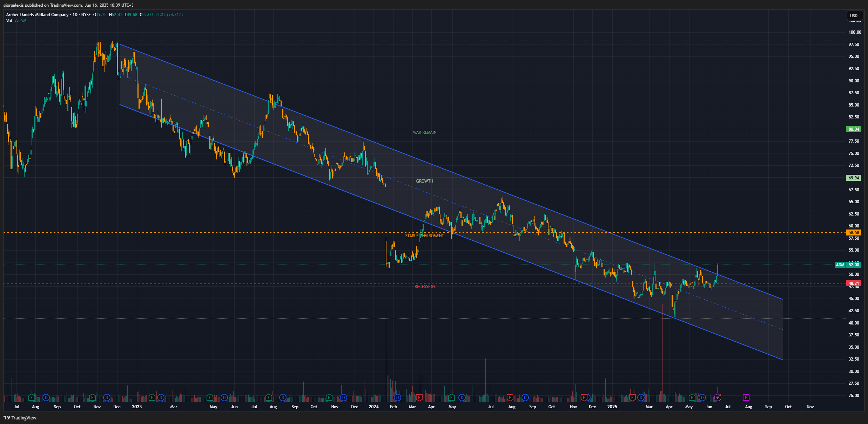Image resolution: width=868 pixels, height=424 pixels.
Task: Click the 2025 label on time axis
Action: point(612,407)
